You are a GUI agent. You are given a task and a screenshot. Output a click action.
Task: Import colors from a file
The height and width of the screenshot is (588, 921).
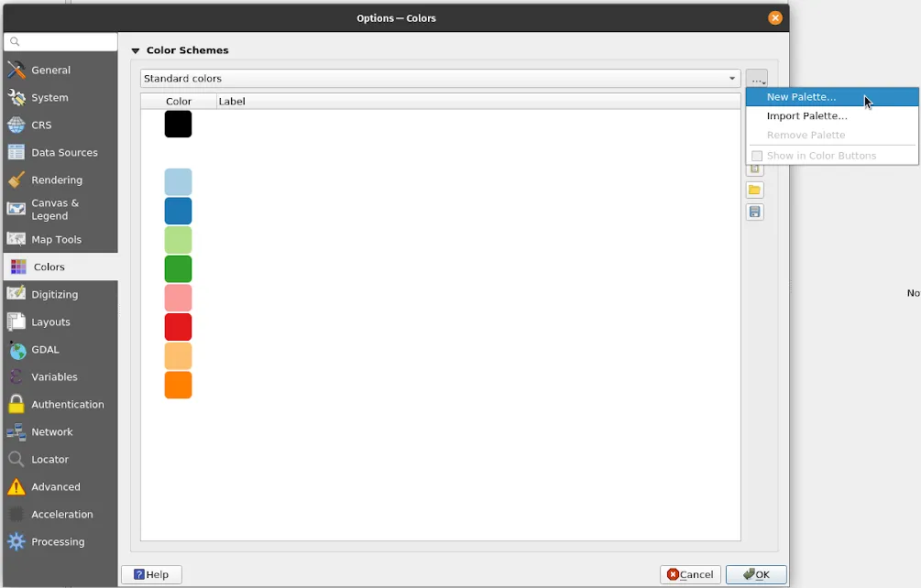click(754, 190)
